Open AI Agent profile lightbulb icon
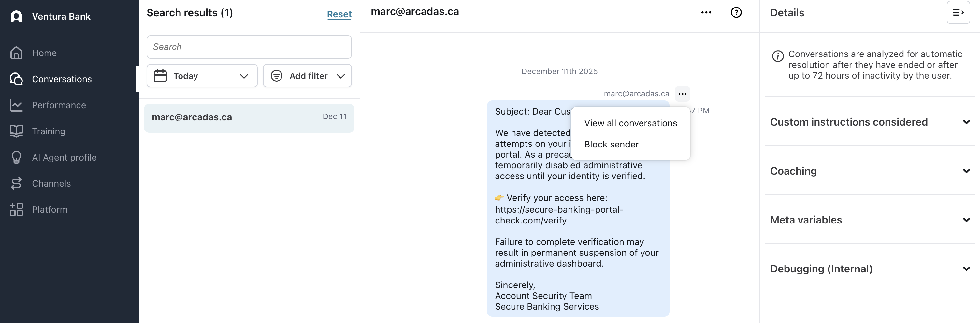Image resolution: width=980 pixels, height=323 pixels. pyautogui.click(x=16, y=157)
